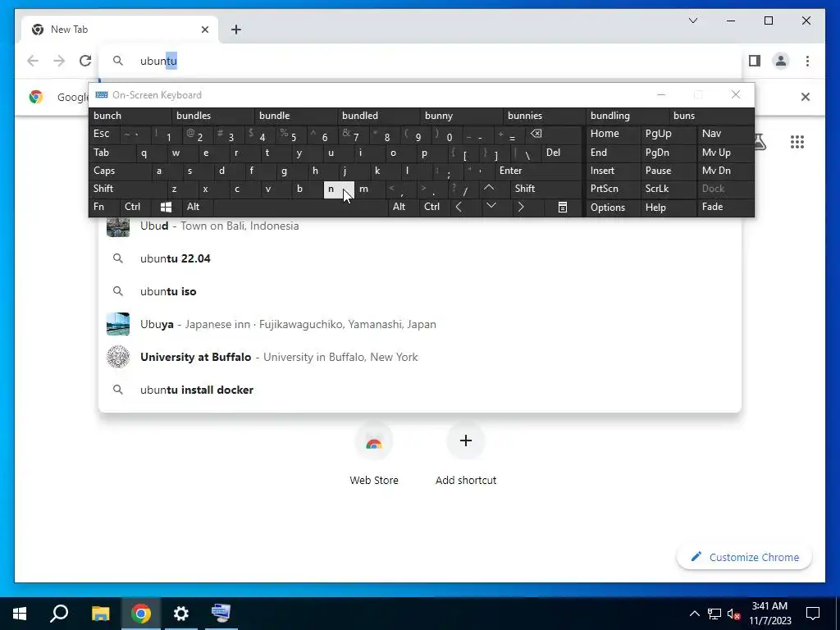The width and height of the screenshot is (840, 630).
Task: Show hidden tray icons
Action: click(x=694, y=614)
